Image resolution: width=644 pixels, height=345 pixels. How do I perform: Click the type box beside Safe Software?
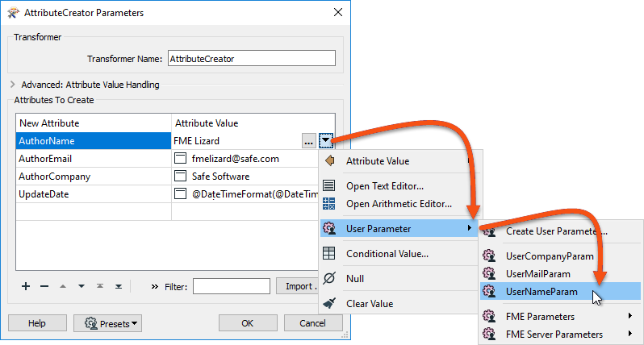[x=180, y=176]
